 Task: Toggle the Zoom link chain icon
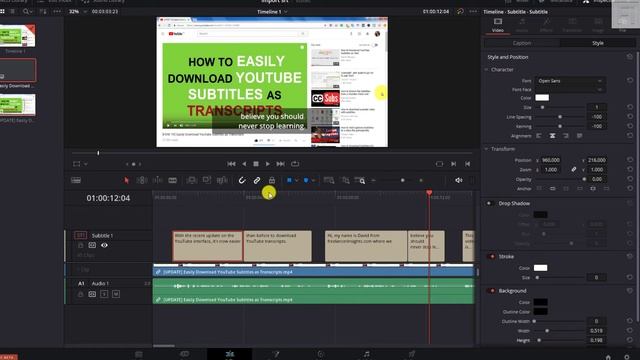(x=574, y=169)
